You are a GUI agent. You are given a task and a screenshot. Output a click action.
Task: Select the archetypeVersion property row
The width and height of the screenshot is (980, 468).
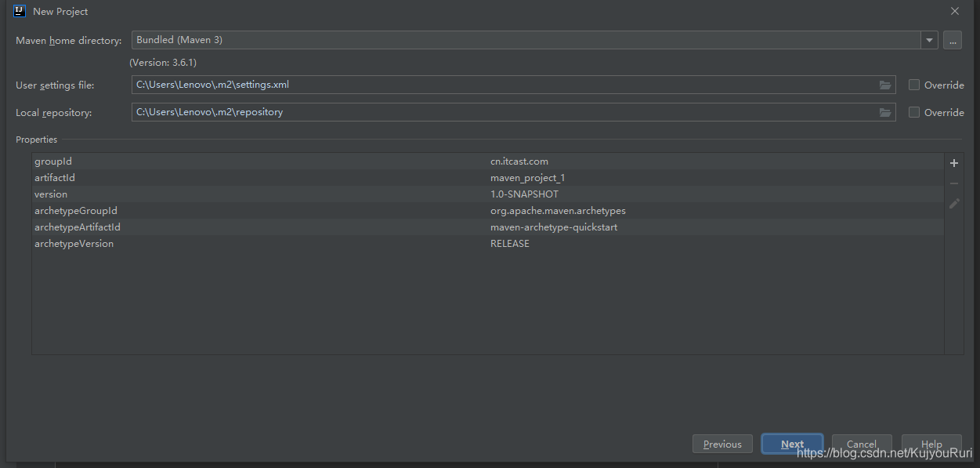[487, 244]
